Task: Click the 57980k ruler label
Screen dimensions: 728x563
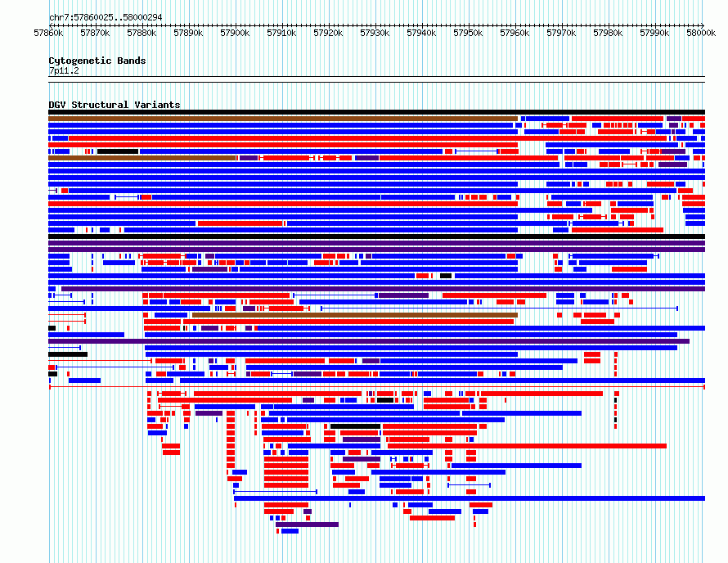Action: click(609, 33)
